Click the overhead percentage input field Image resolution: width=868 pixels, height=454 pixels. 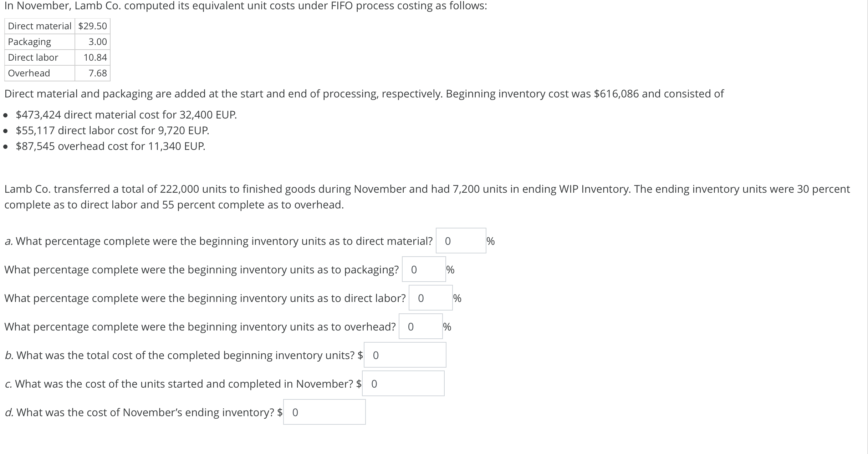tap(421, 327)
